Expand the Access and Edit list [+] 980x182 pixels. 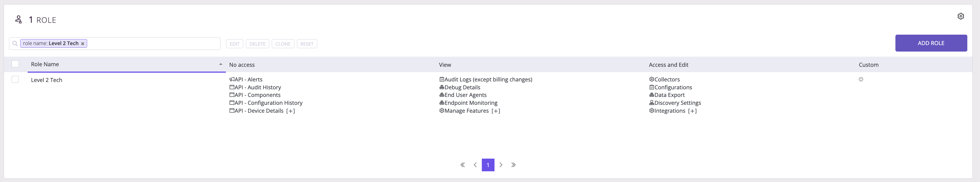pyautogui.click(x=692, y=111)
